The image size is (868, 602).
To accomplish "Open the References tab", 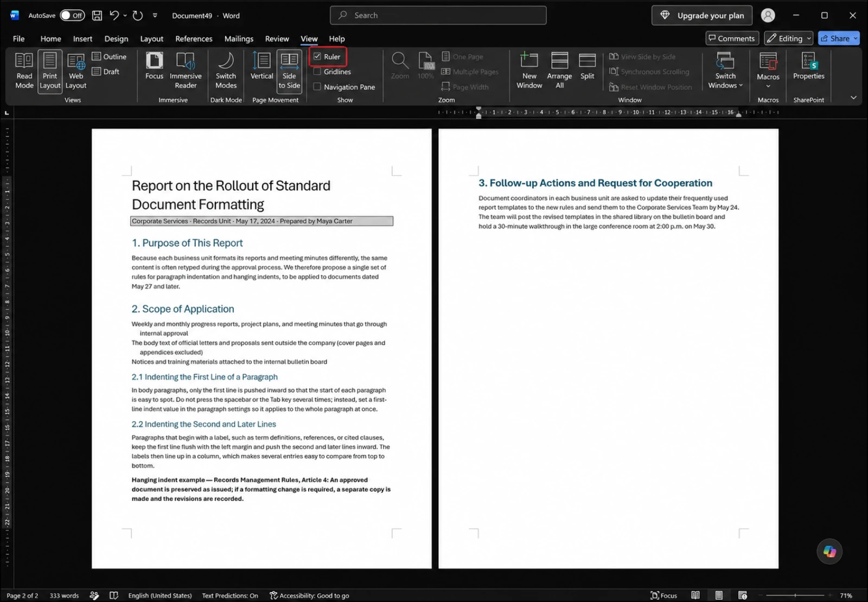I will pyautogui.click(x=194, y=39).
